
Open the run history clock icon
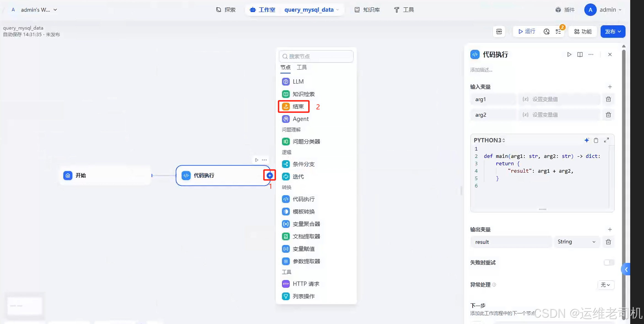click(x=546, y=31)
